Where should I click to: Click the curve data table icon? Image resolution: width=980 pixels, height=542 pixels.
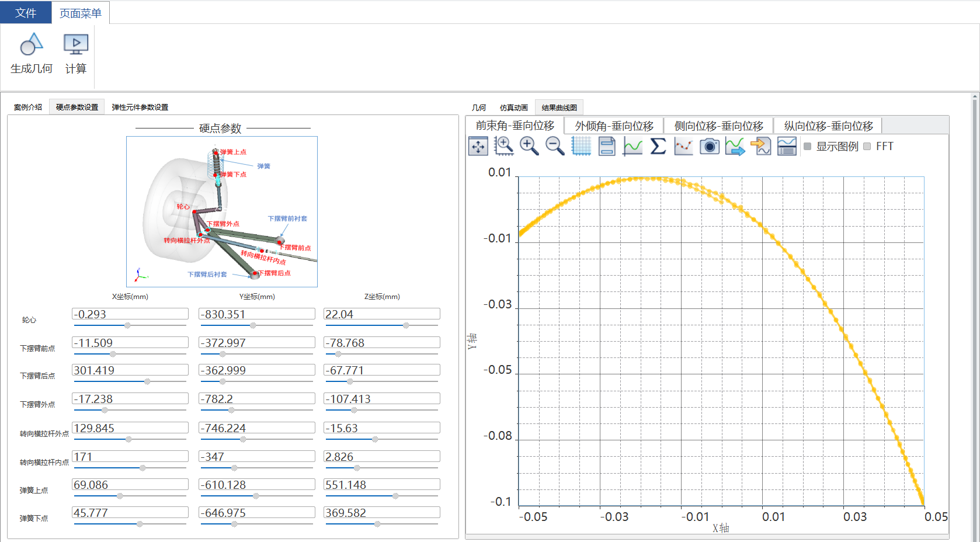tap(787, 146)
